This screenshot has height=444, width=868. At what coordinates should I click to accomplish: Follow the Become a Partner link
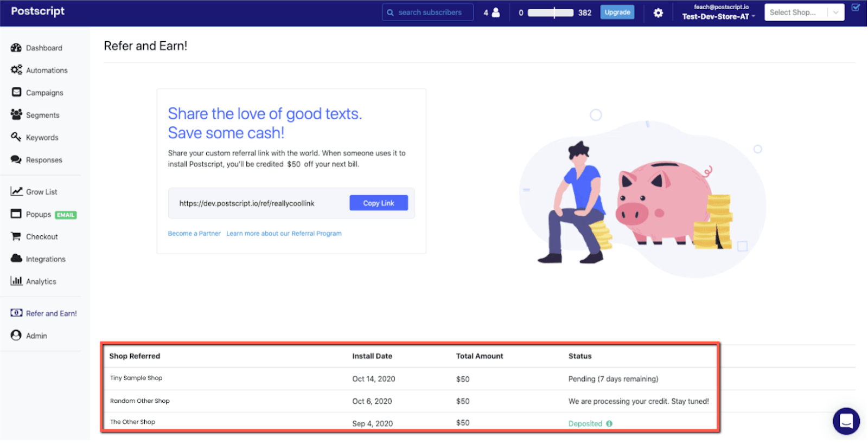[194, 234]
